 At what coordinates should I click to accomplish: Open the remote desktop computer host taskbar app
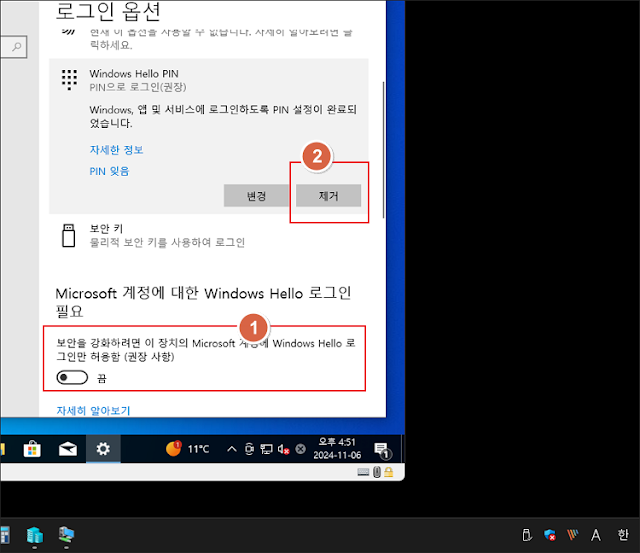click(x=67, y=534)
